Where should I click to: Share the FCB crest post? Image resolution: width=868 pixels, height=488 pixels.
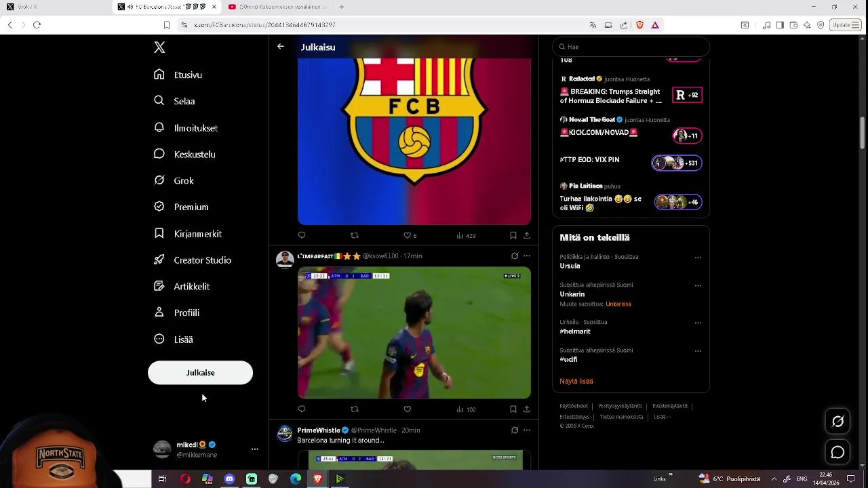[x=527, y=235]
